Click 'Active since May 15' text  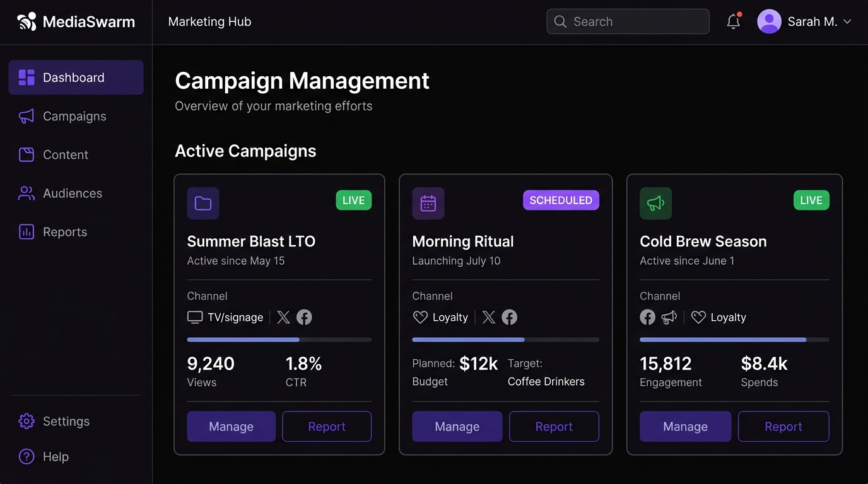click(236, 261)
